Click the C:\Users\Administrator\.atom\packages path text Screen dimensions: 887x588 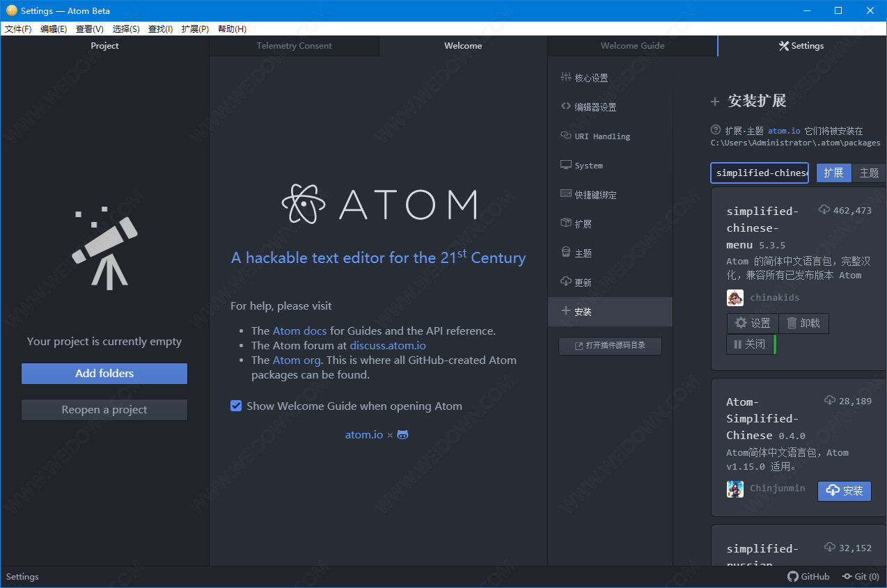[x=796, y=143]
